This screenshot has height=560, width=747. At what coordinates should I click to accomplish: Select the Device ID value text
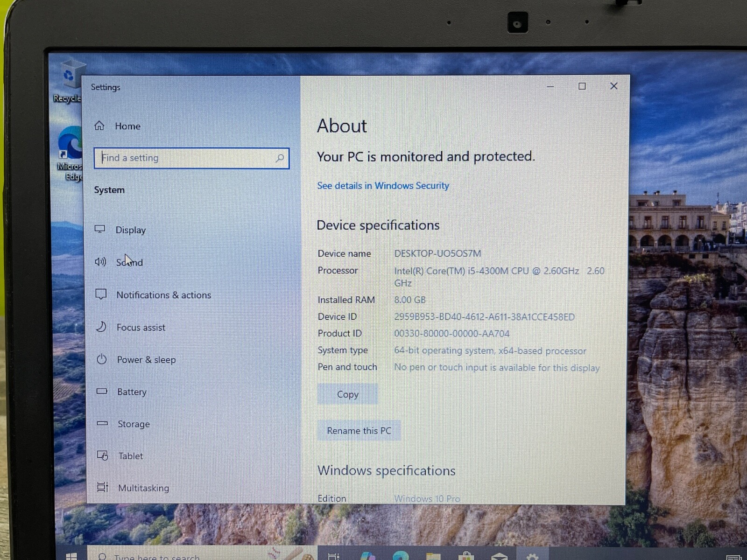point(484,317)
